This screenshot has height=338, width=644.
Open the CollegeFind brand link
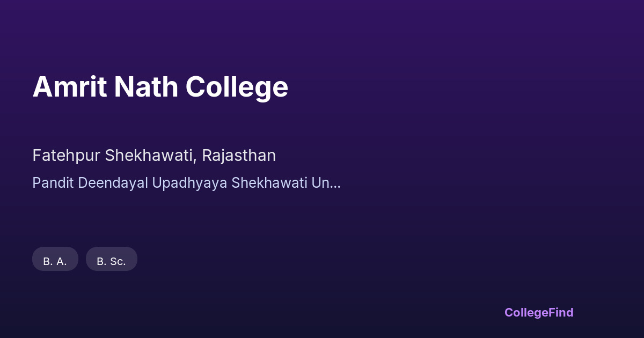tap(539, 312)
